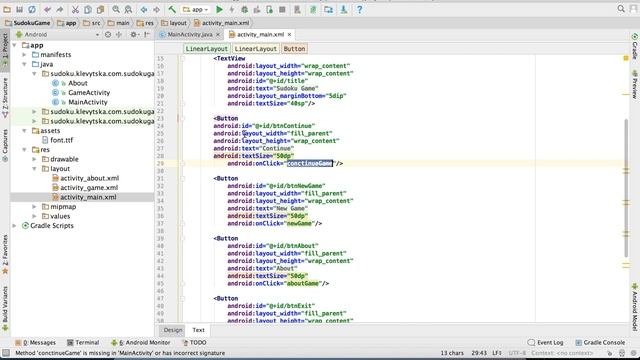
Task: Click the Collapse All icon in Project panel
Action: click(x=119, y=35)
